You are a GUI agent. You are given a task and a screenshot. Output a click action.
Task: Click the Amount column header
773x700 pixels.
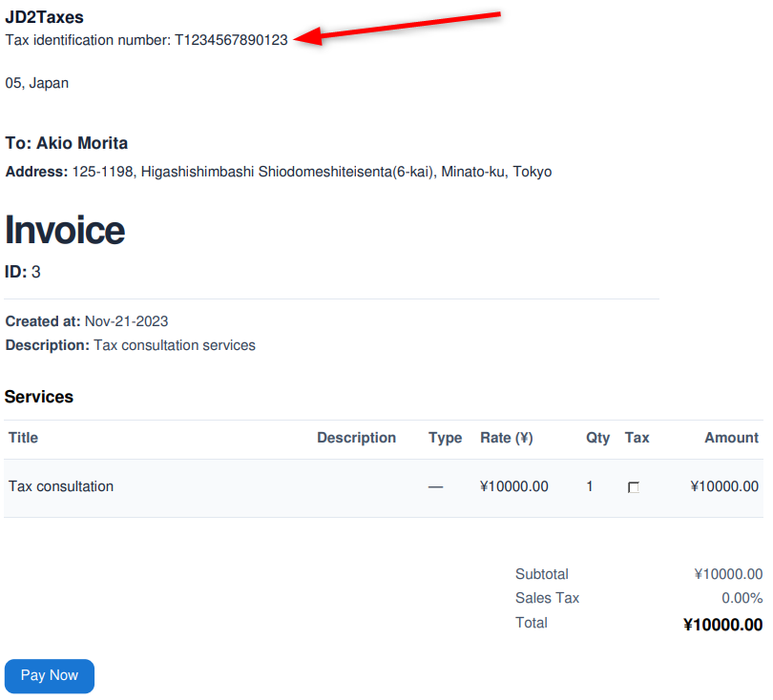coord(731,438)
